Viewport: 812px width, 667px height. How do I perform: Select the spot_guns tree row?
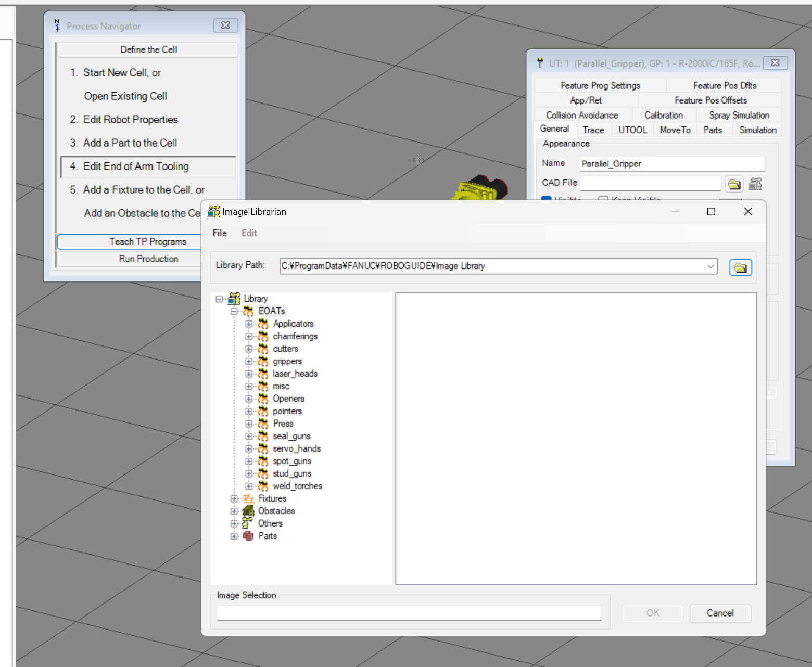point(292,461)
